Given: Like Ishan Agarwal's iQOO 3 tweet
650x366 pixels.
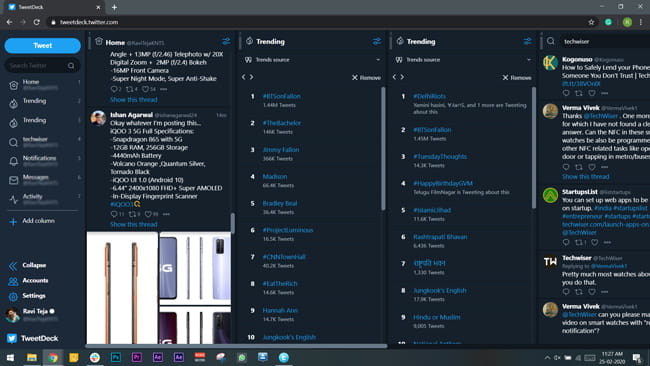Looking at the screenshot, I should coord(148,214).
